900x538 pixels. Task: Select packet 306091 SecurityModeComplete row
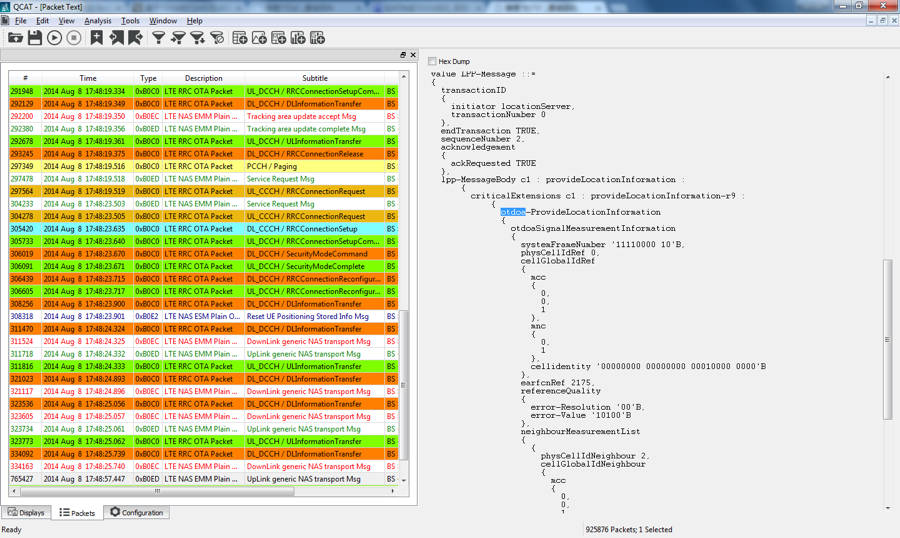[204, 266]
